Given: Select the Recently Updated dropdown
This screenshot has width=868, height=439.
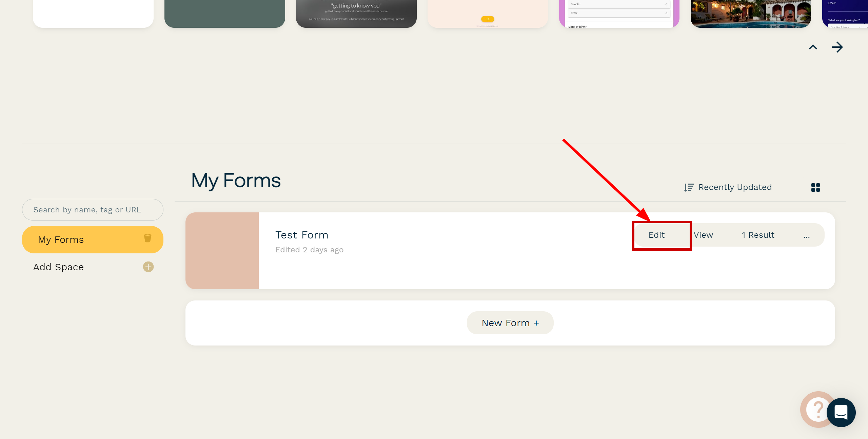Looking at the screenshot, I should pyautogui.click(x=728, y=187).
